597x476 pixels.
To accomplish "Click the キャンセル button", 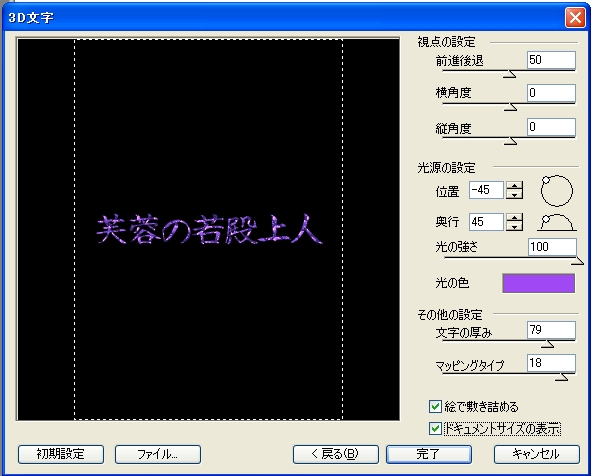I will [537, 454].
